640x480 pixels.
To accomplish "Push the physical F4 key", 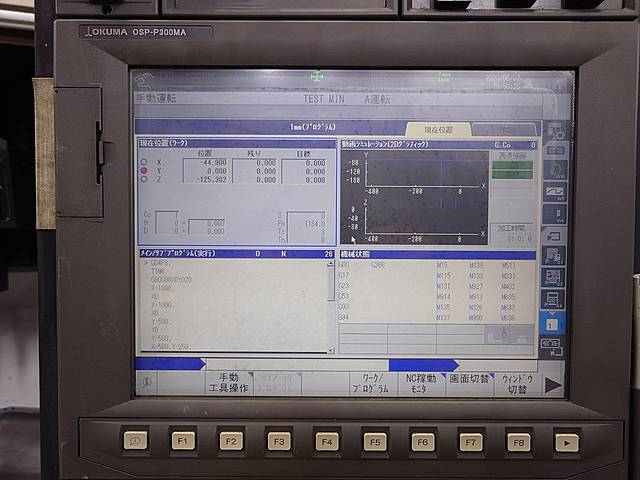I will pos(327,442).
